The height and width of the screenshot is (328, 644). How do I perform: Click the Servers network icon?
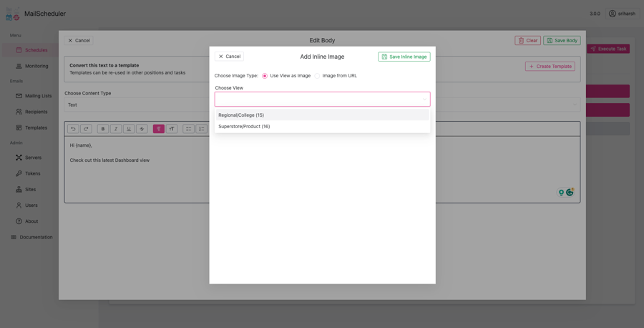click(x=19, y=158)
